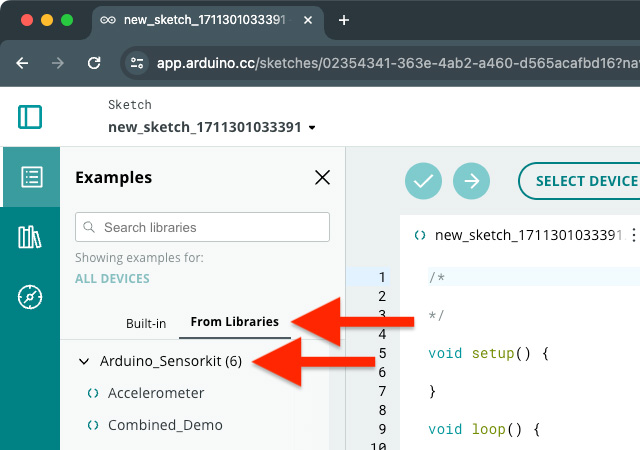This screenshot has width=640, height=450.
Task: View site information icon in address bar
Action: tap(138, 63)
